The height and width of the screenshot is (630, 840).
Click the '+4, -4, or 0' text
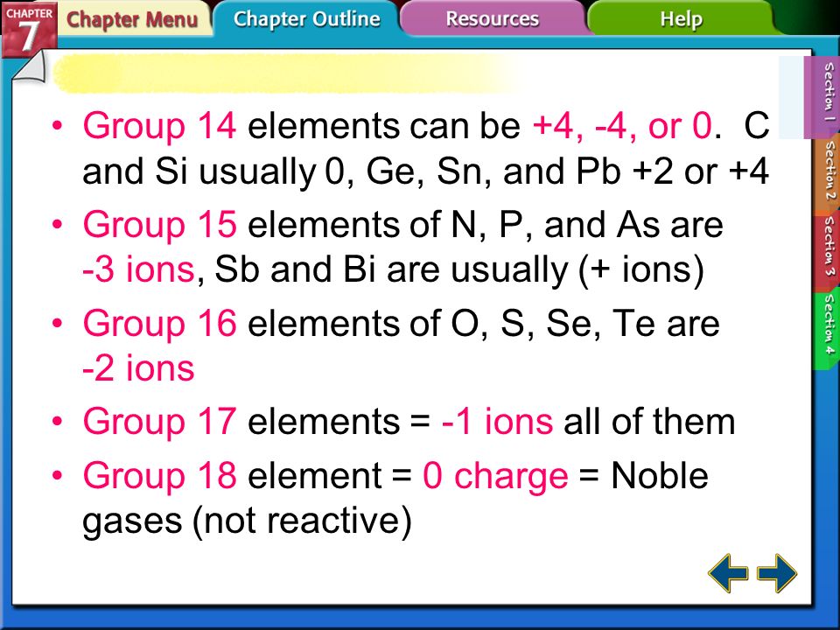pyautogui.click(x=622, y=126)
